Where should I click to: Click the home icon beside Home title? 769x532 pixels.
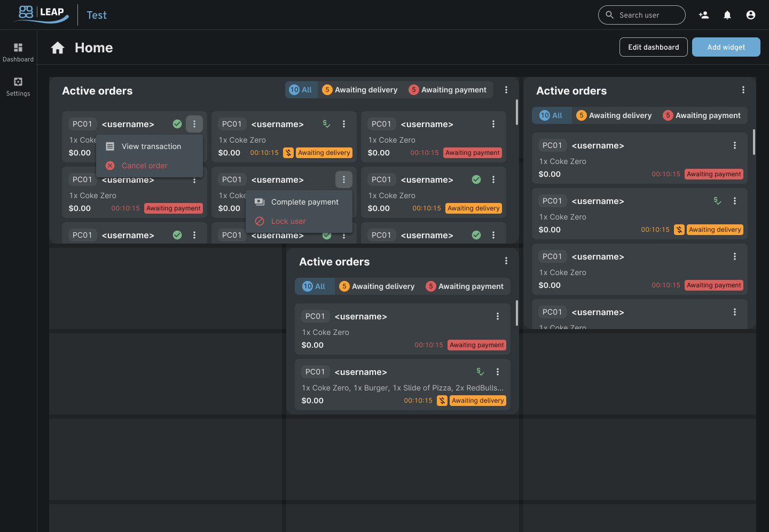[x=58, y=48]
